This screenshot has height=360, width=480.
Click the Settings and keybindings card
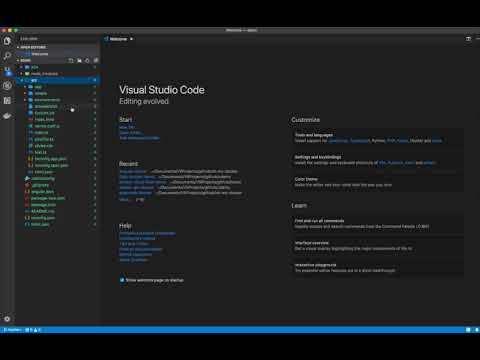point(377,160)
